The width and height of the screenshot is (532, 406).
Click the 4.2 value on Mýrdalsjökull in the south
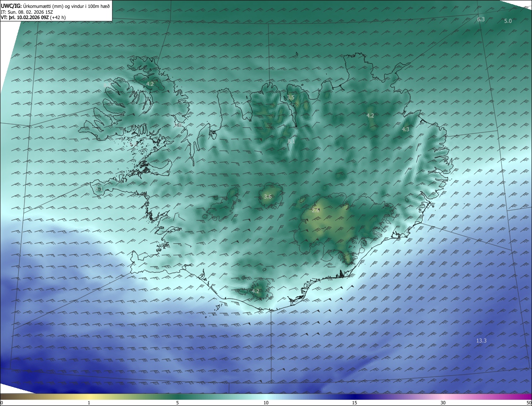(256, 291)
